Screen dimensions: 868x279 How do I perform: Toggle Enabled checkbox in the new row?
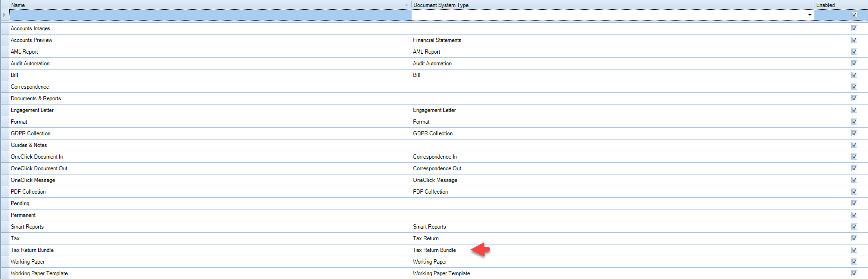pos(854,15)
